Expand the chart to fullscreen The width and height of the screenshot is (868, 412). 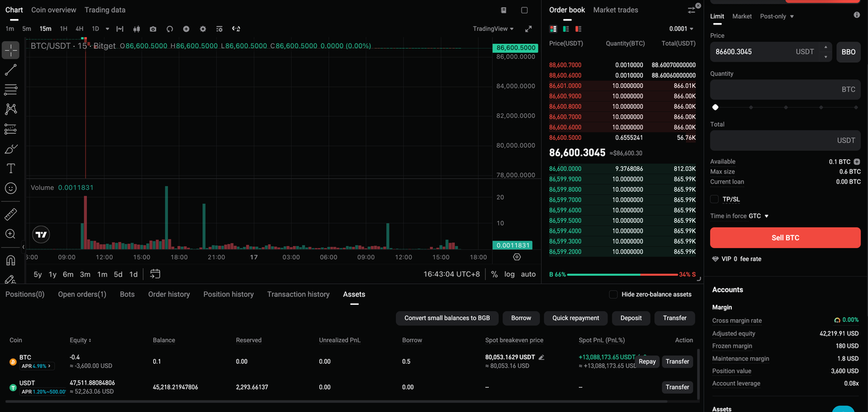[x=528, y=29]
